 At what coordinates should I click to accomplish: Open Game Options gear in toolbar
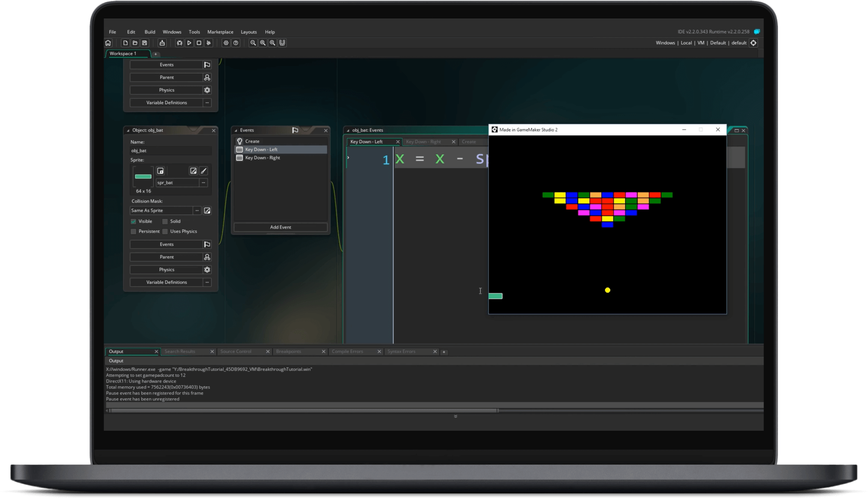pos(226,43)
